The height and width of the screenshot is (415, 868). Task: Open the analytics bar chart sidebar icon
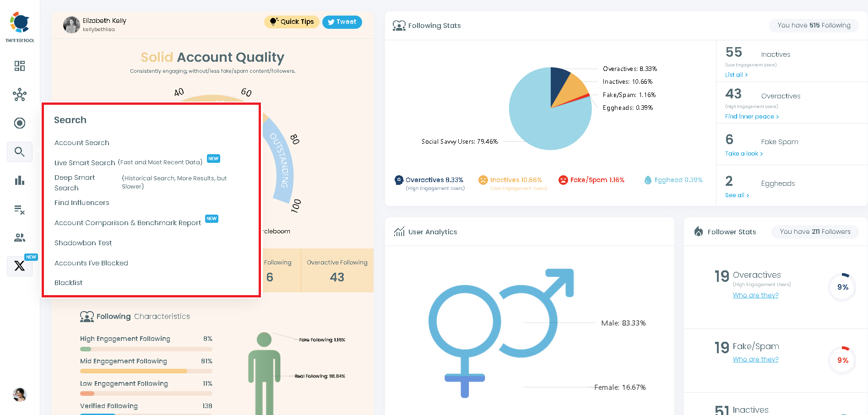click(19, 180)
